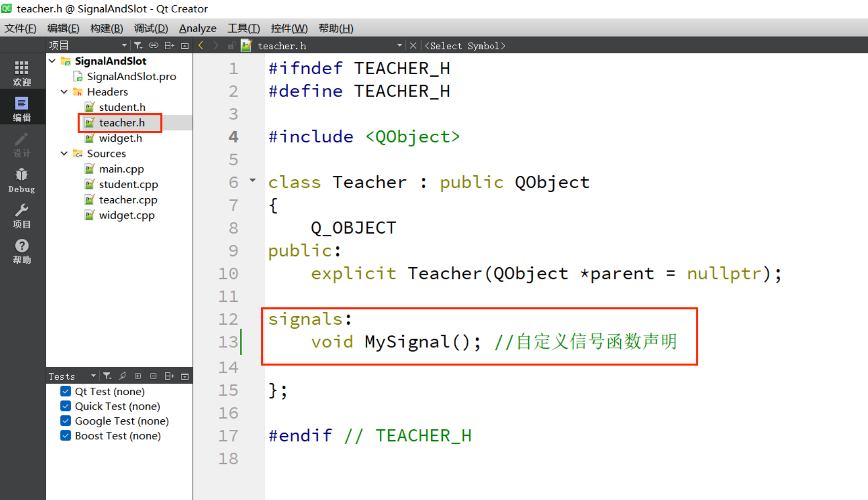This screenshot has width=868, height=500.
Task: Open the 编辑(E) menu
Action: [x=63, y=28]
